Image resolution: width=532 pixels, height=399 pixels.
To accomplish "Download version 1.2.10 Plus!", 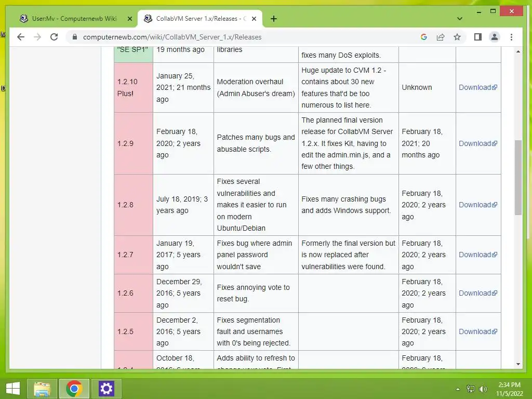I will pyautogui.click(x=478, y=87).
